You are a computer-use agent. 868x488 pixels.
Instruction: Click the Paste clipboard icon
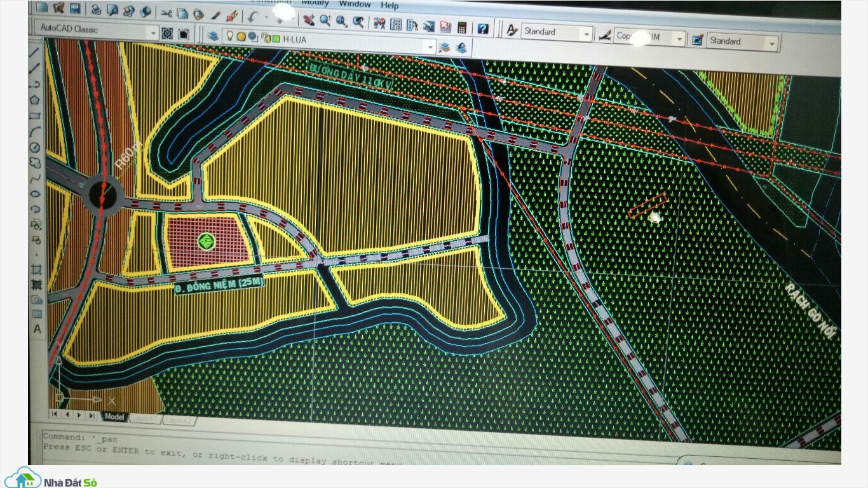tap(198, 14)
